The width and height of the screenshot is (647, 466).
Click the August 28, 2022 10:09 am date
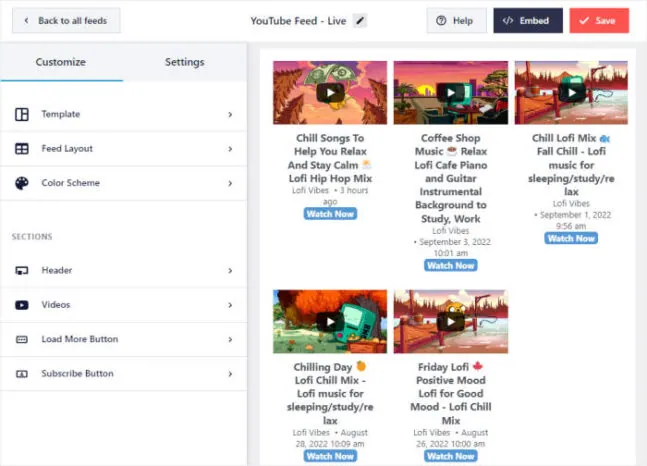tap(331, 438)
